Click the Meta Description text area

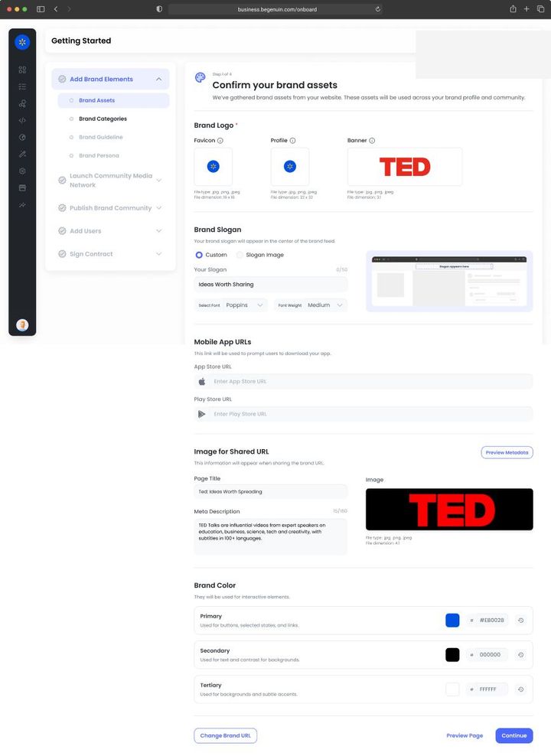(270, 536)
